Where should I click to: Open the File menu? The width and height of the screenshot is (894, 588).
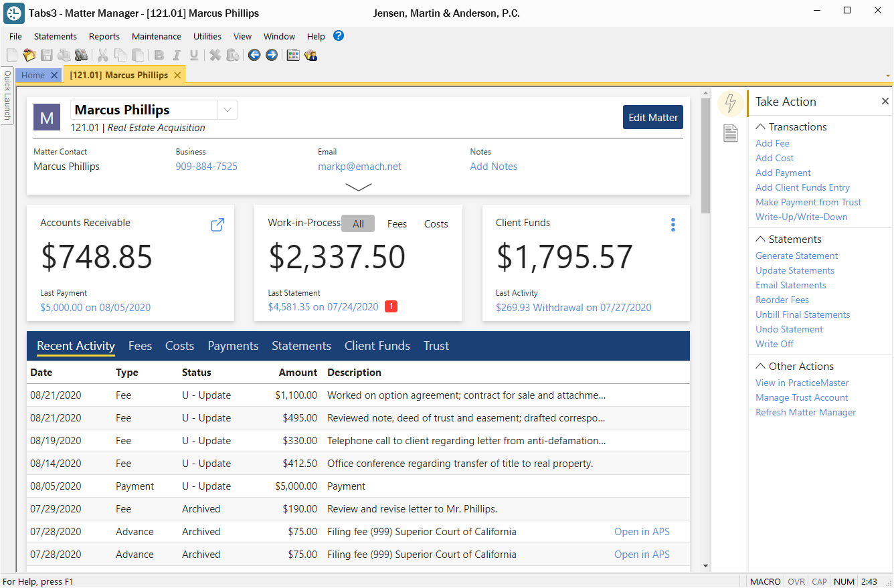pyautogui.click(x=15, y=36)
